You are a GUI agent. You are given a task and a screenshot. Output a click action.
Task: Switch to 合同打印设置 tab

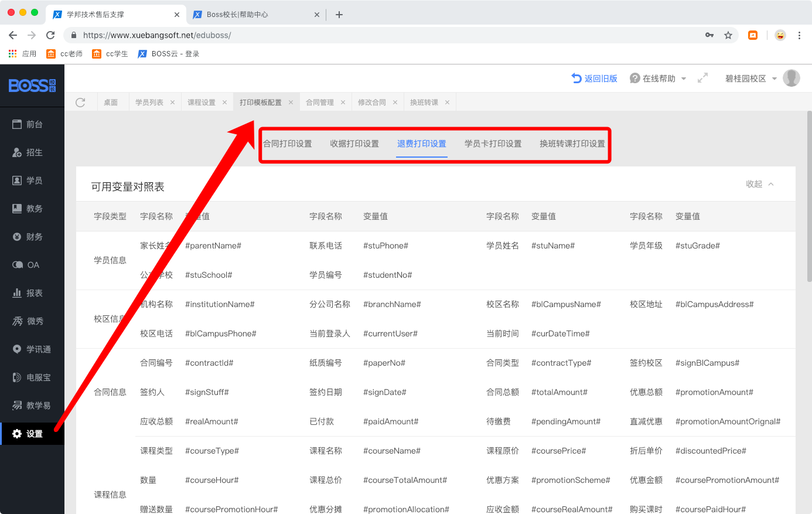click(x=288, y=144)
